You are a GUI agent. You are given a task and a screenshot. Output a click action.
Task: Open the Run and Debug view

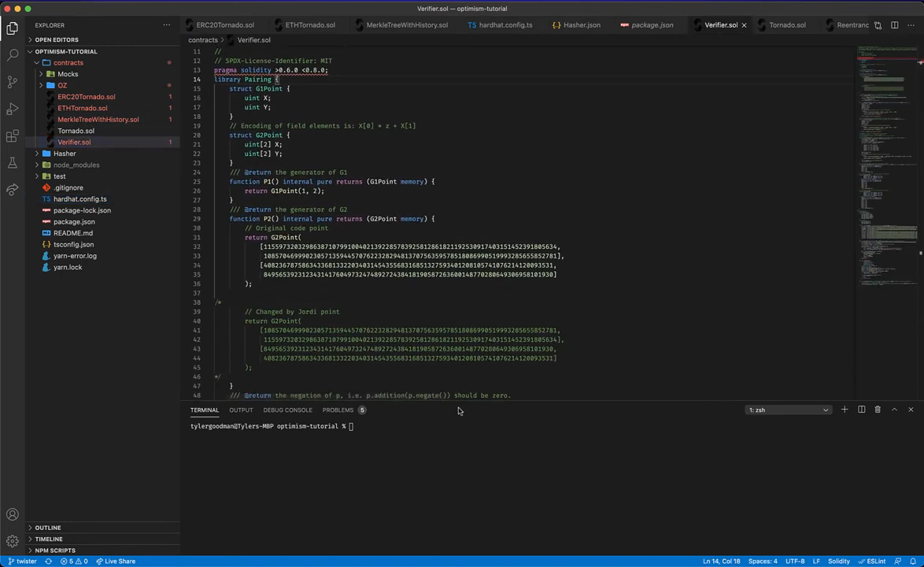(13, 109)
